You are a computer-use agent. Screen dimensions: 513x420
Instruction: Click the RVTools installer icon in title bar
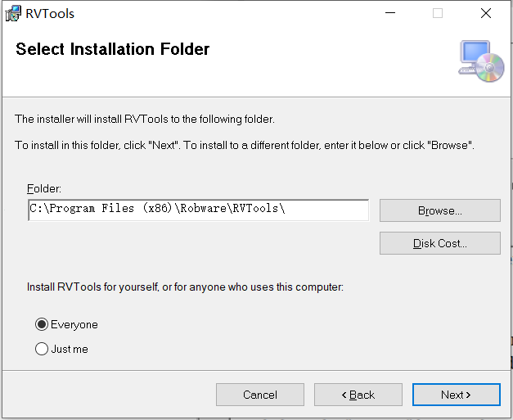(x=13, y=13)
